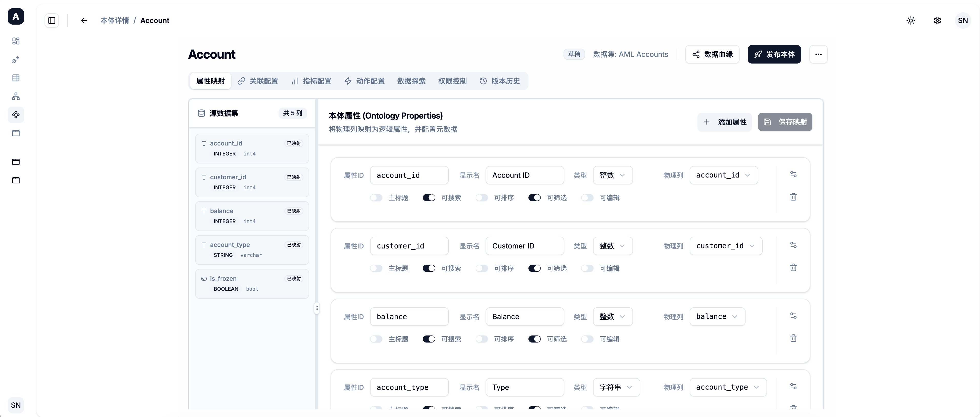Enable 可编辑 for customer_id
This screenshot has height=417, width=980.
pos(587,268)
